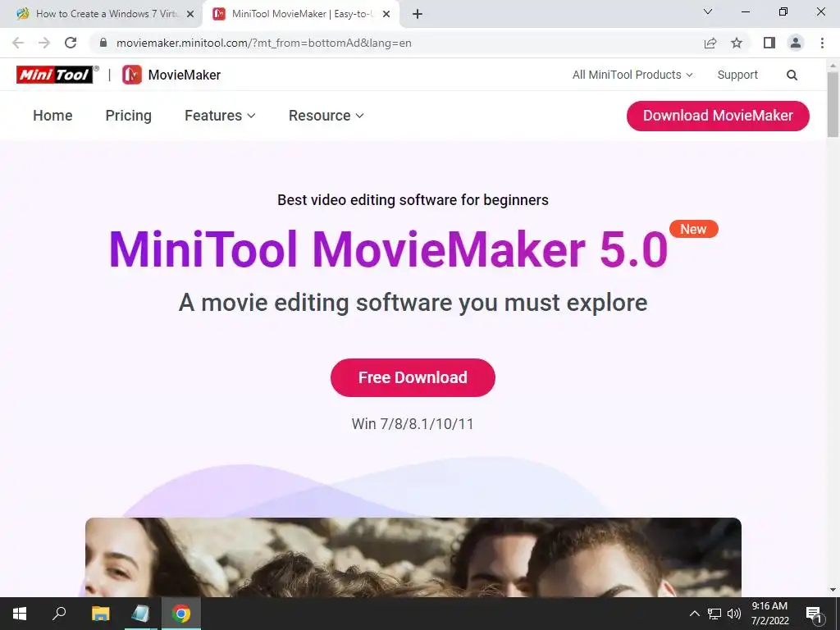840x630 pixels.
Task: Click the scrollbar up arrow
Action: click(833, 65)
